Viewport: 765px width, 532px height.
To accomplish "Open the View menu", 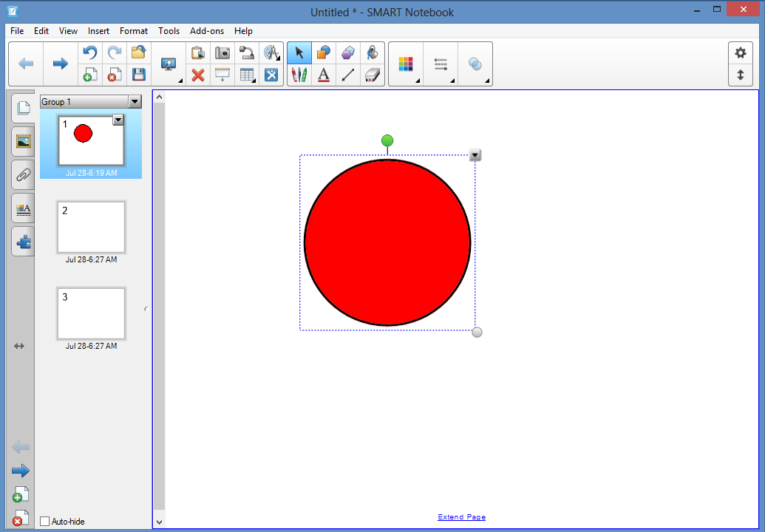I will pyautogui.click(x=68, y=31).
